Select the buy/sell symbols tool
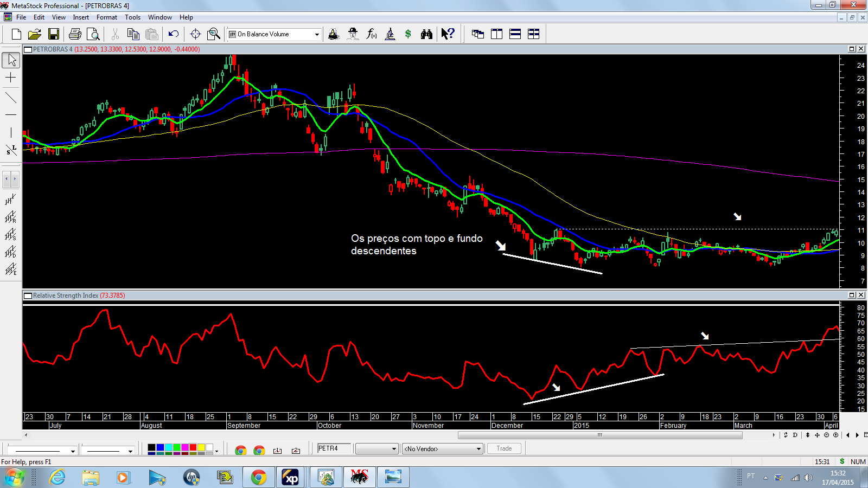 point(11,150)
